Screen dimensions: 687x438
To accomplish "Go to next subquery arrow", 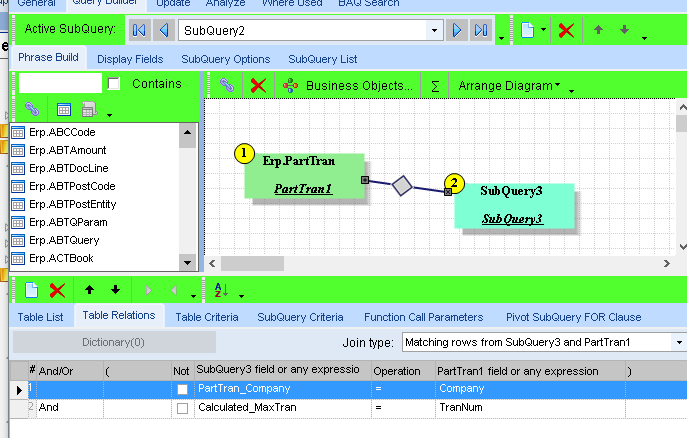I will [457, 30].
